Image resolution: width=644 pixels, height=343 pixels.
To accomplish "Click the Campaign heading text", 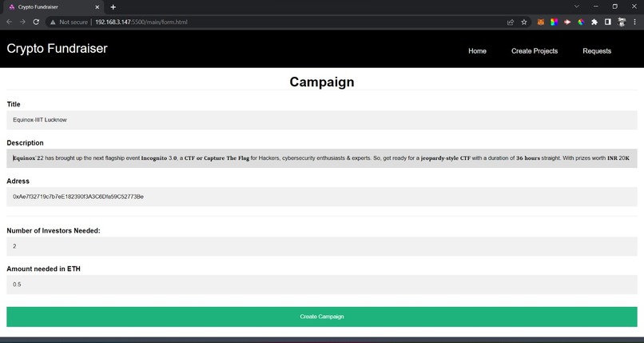I will pyautogui.click(x=321, y=82).
